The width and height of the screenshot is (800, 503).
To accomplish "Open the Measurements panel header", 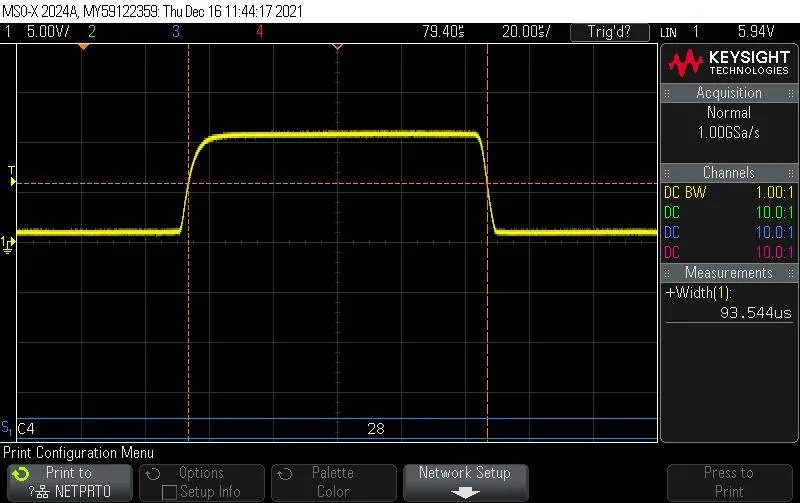I will pos(729,273).
